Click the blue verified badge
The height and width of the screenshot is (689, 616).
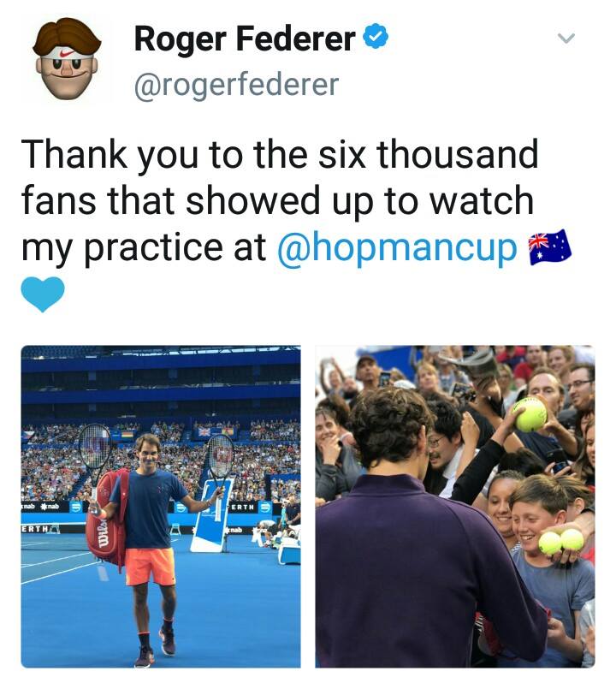pos(376,37)
